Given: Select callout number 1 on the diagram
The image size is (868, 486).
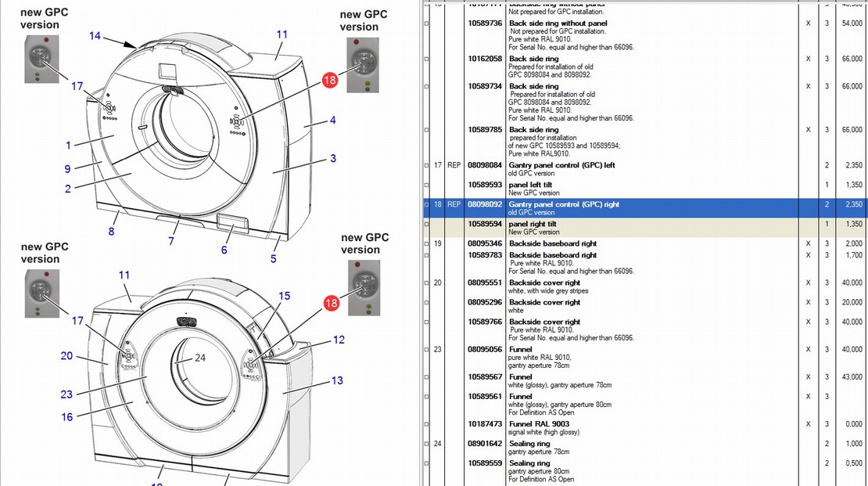Looking at the screenshot, I should point(69,146).
